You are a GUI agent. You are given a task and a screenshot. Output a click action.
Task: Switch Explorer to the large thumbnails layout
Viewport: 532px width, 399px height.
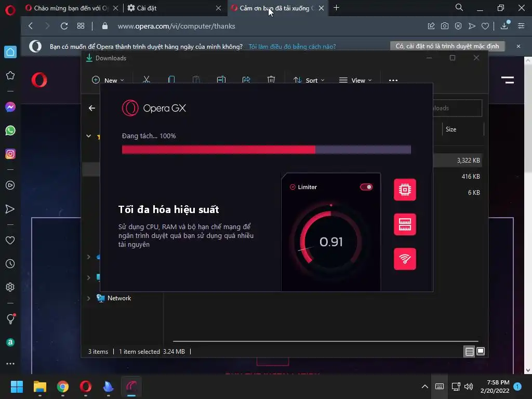pos(481,352)
